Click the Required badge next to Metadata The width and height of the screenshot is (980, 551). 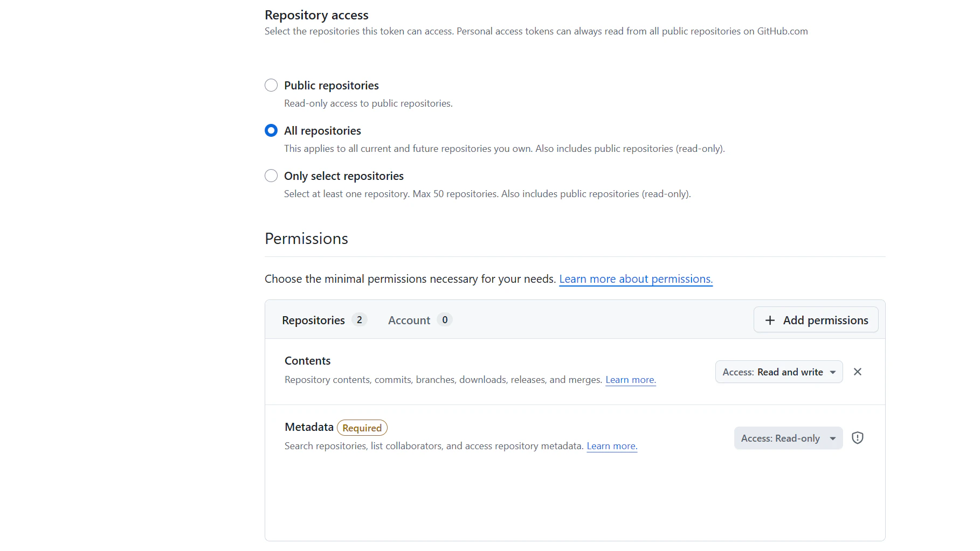(x=362, y=428)
